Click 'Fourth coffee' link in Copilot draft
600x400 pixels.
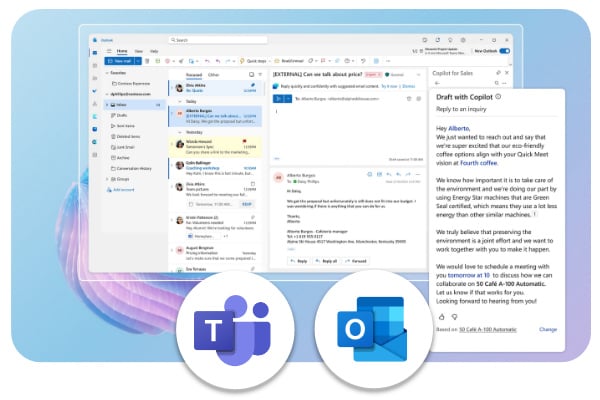pos(478,163)
